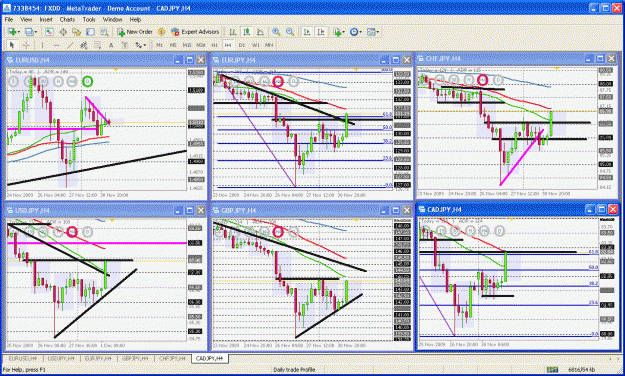Image resolution: width=625 pixels, height=376 pixels.
Task: Show the Market Watch panel
Action: point(49,32)
